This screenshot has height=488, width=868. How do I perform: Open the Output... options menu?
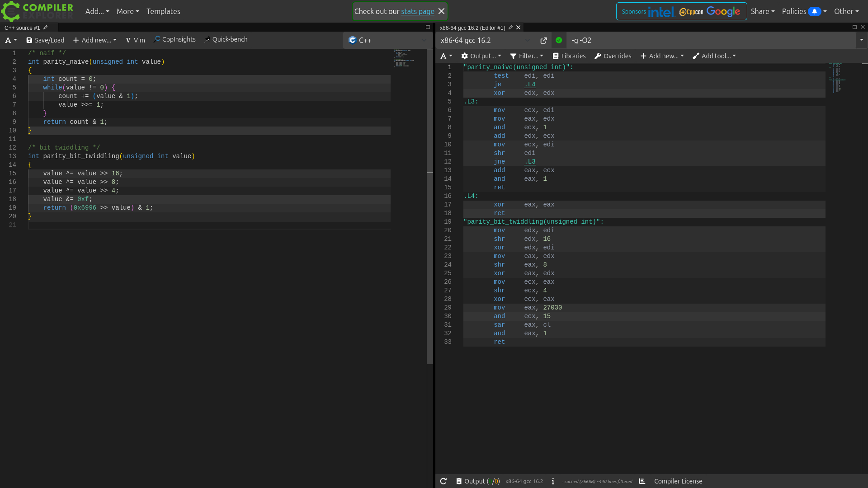coord(481,56)
